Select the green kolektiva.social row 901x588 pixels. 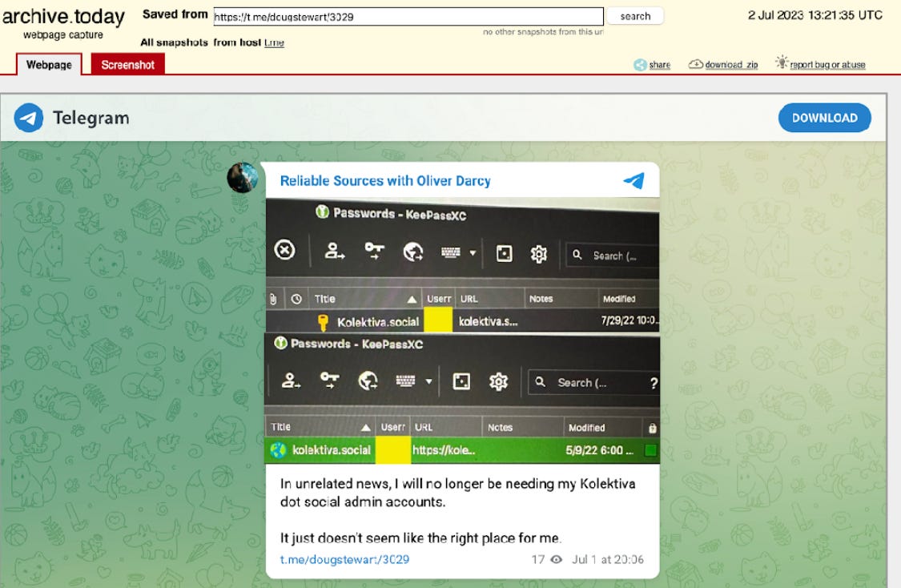tap(462, 450)
